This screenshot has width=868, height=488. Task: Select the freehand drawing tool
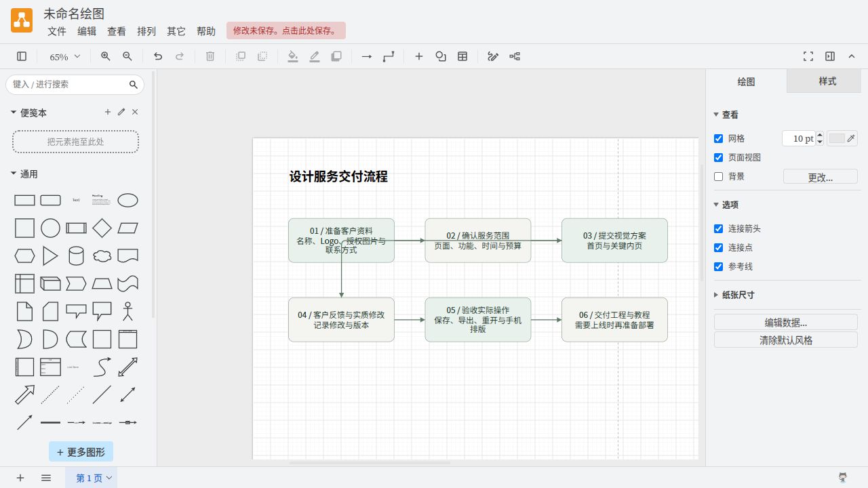tap(493, 57)
